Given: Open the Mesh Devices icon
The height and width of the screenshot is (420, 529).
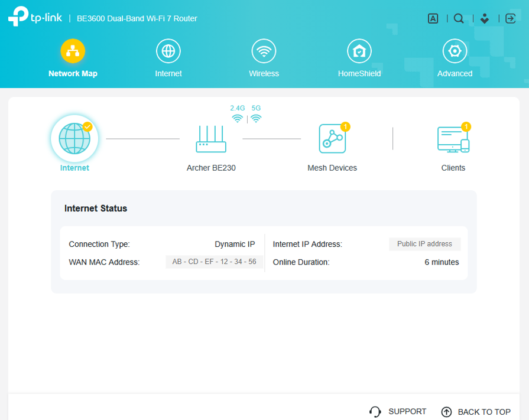Looking at the screenshot, I should [x=332, y=139].
